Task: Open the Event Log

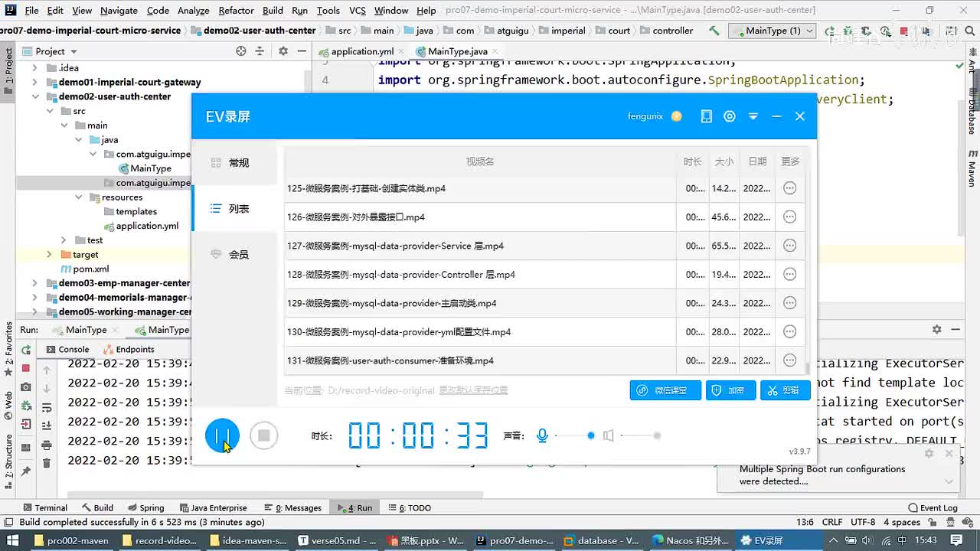Action: click(x=933, y=507)
